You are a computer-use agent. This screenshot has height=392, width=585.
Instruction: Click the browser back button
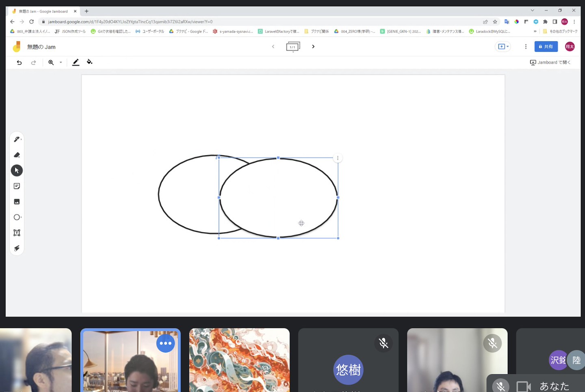click(x=12, y=22)
